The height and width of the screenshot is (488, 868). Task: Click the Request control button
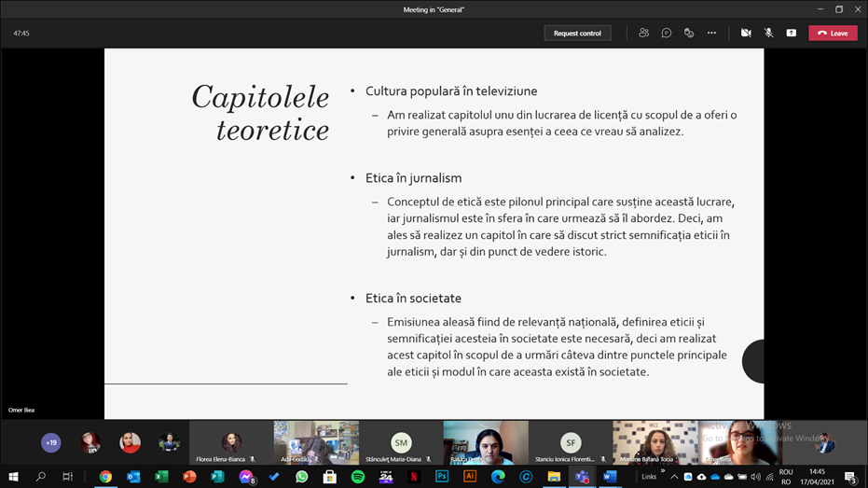(577, 33)
